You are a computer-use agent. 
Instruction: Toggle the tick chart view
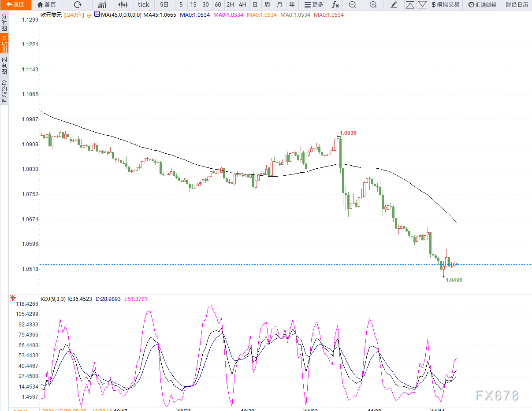pyautogui.click(x=144, y=5)
